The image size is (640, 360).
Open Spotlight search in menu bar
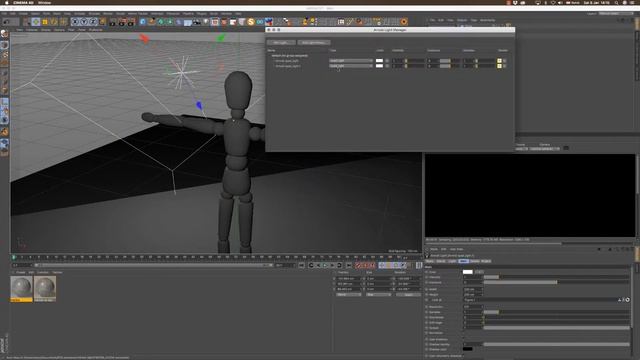616,2
